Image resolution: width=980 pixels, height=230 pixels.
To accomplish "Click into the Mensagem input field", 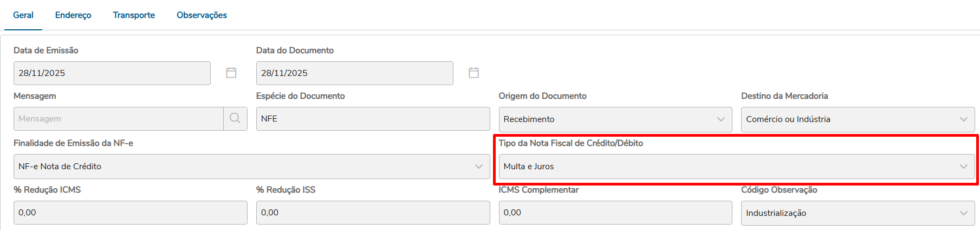I will click(118, 119).
